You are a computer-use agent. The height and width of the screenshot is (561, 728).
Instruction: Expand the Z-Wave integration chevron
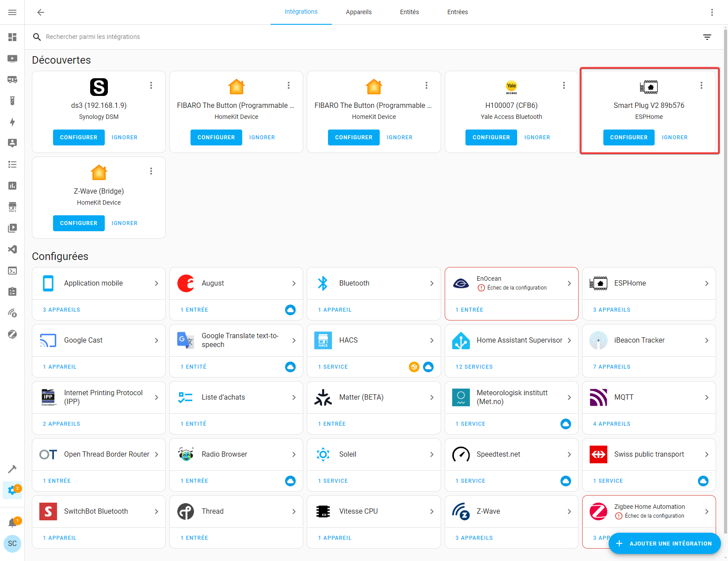[x=569, y=511]
